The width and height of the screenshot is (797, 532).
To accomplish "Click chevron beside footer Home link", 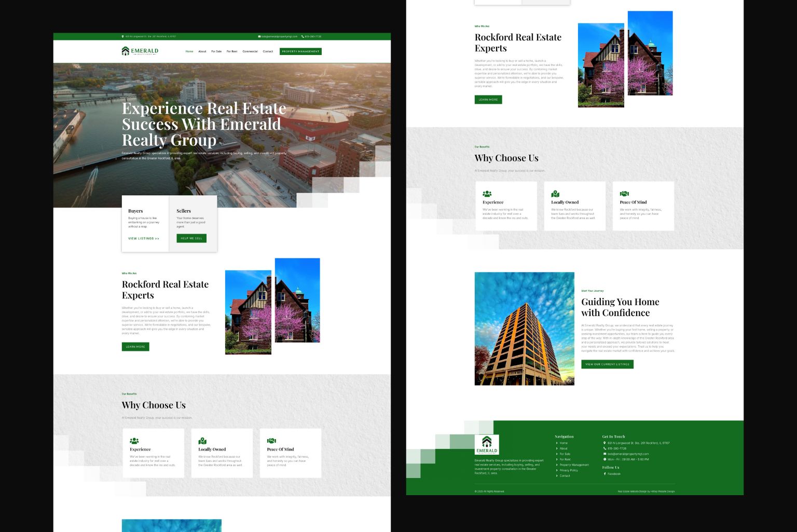I will point(557,443).
